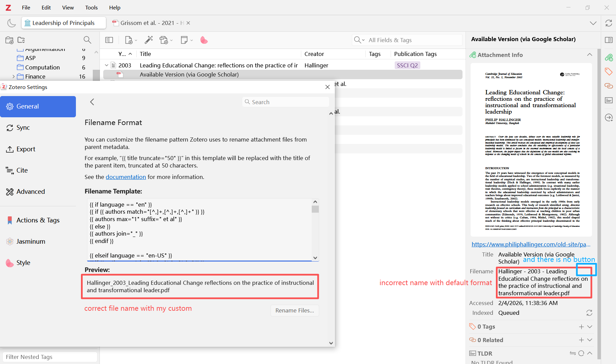This screenshot has height=364, width=616.
Task: Open the philiphallinger.com attachment URL
Action: (x=531, y=244)
